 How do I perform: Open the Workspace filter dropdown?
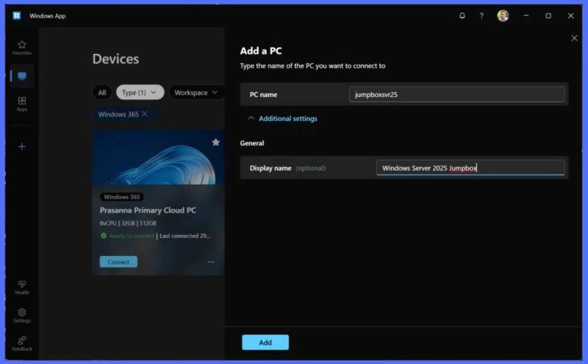click(x=196, y=92)
